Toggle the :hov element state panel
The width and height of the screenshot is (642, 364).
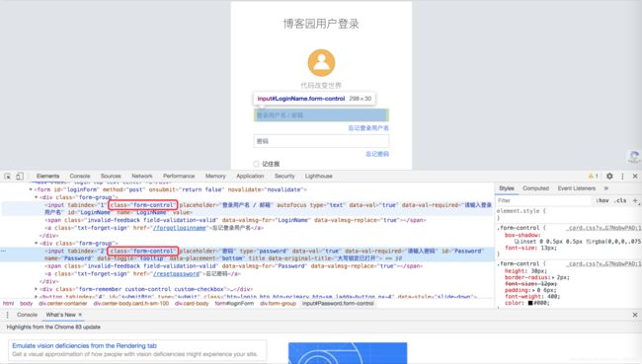coord(602,200)
